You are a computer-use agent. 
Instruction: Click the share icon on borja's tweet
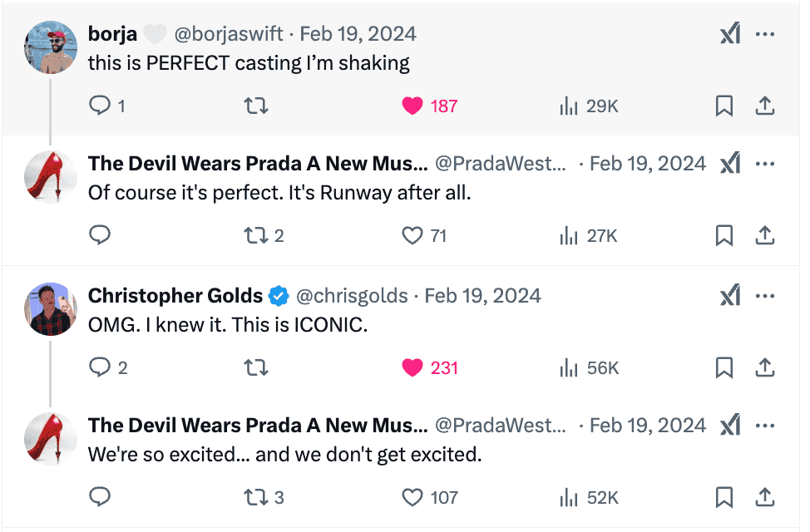[764, 106]
